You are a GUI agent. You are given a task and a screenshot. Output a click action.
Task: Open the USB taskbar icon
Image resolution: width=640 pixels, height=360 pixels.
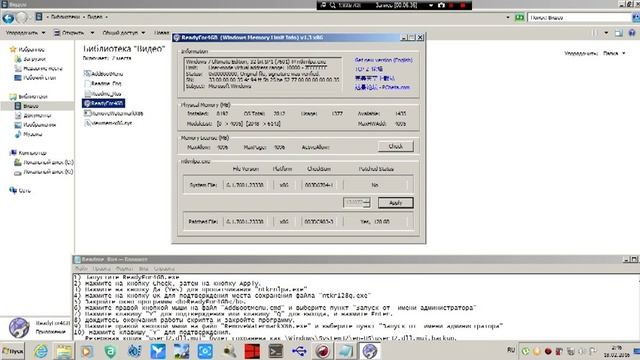(x=299, y=351)
